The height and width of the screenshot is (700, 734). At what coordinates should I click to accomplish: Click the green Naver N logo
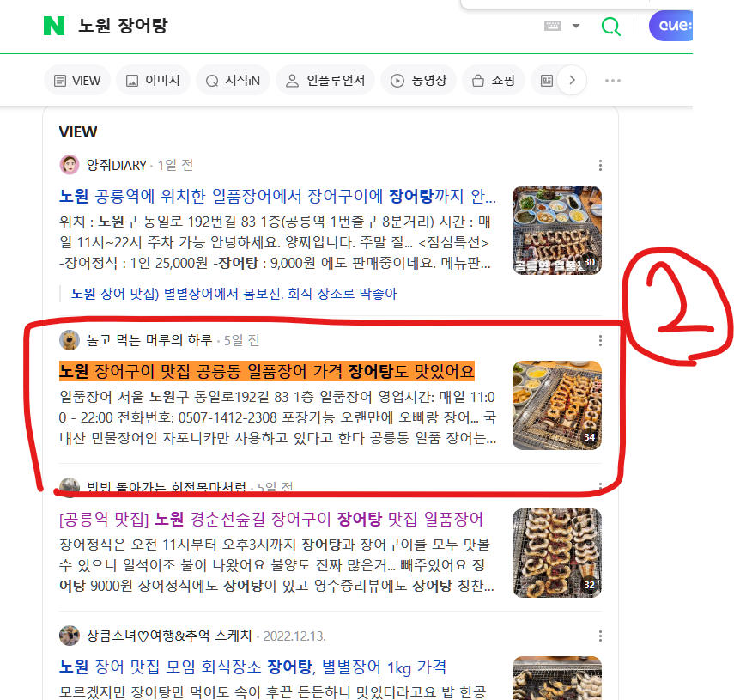pyautogui.click(x=54, y=26)
